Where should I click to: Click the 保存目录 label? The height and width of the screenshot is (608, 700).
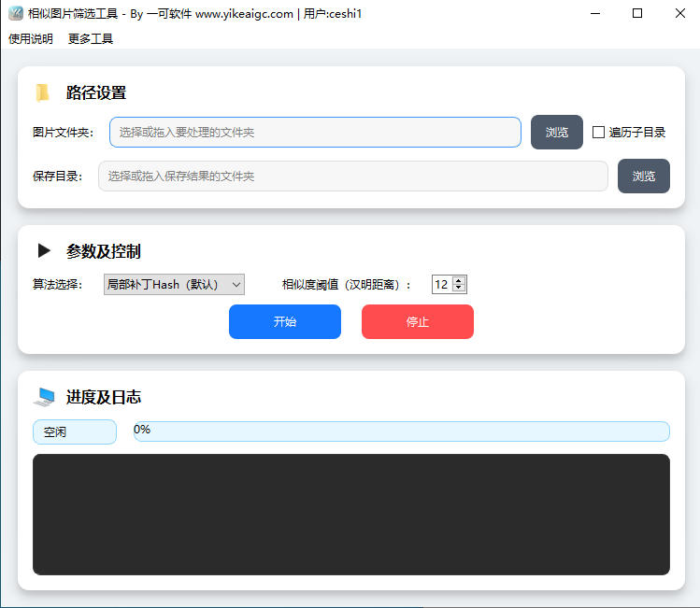58,177
